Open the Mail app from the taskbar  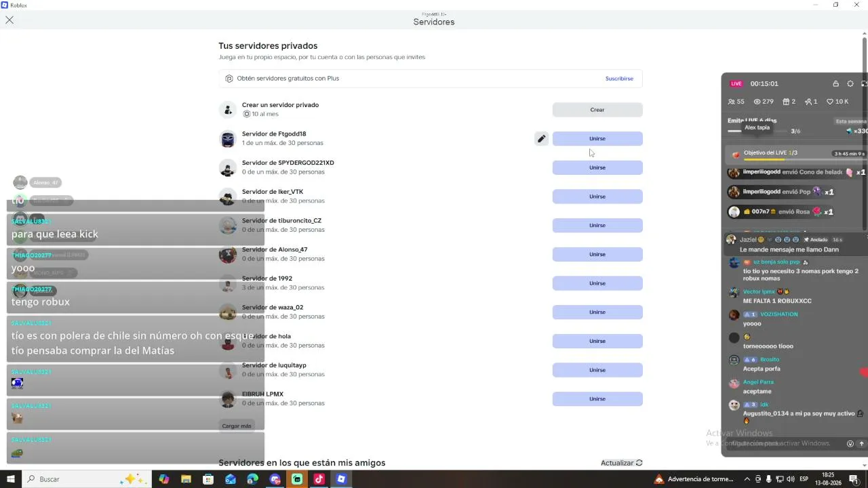coord(231,479)
